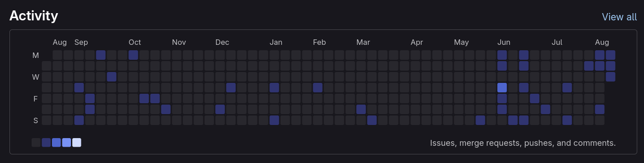Image resolution: width=644 pixels, height=163 pixels.
Task: Click the highlighted Thursday cell under Feb
Action: 318,87
